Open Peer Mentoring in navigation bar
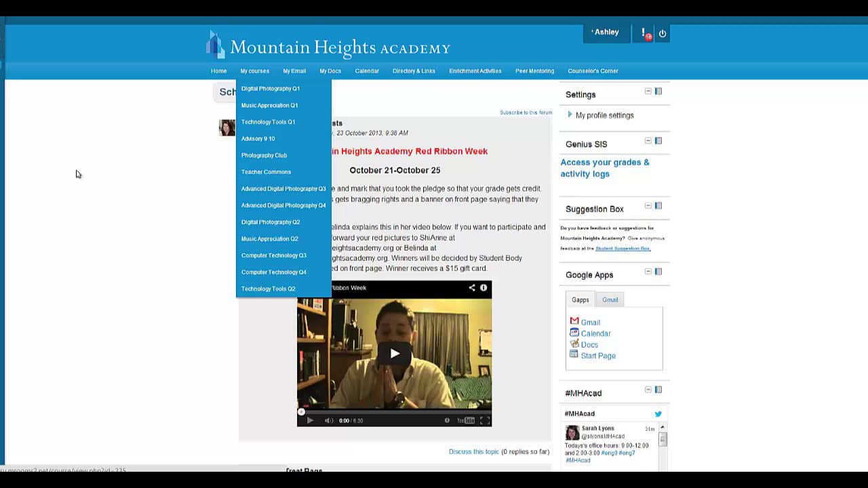 (534, 71)
